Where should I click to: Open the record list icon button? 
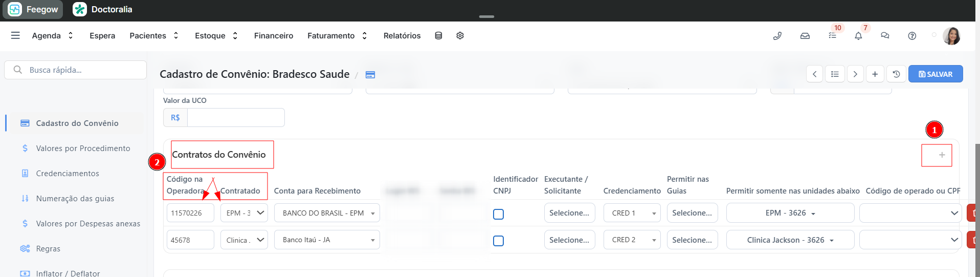(x=835, y=74)
